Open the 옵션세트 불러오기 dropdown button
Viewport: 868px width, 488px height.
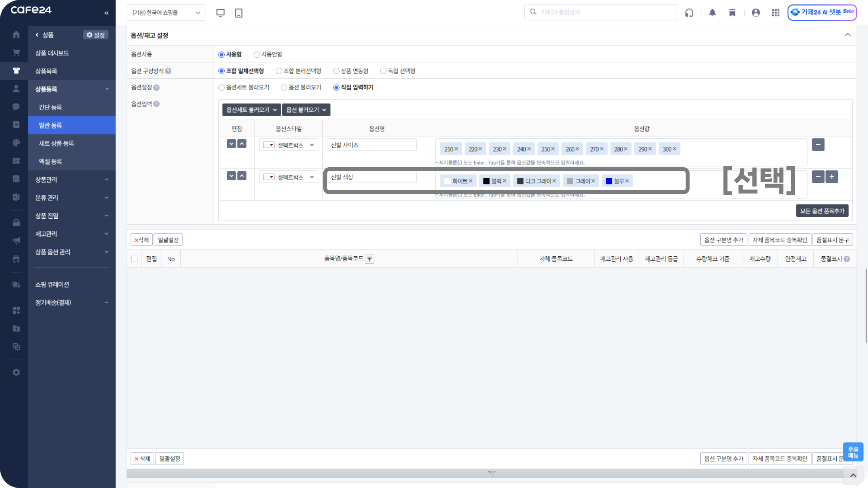(251, 110)
